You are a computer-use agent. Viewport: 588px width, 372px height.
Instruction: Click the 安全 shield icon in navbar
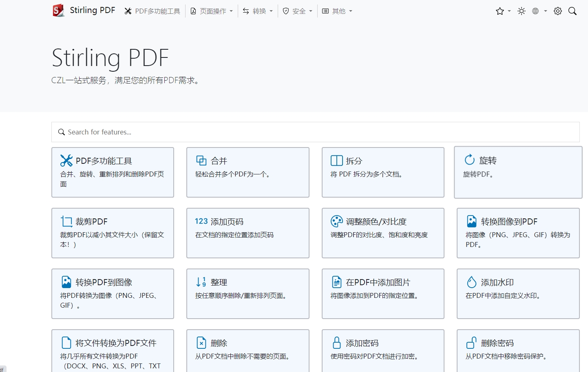click(x=286, y=11)
